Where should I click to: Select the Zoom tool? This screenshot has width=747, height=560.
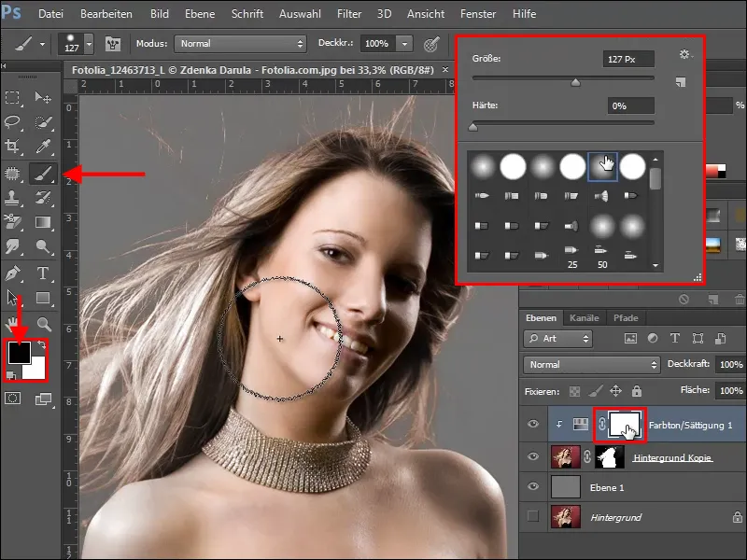coord(44,324)
